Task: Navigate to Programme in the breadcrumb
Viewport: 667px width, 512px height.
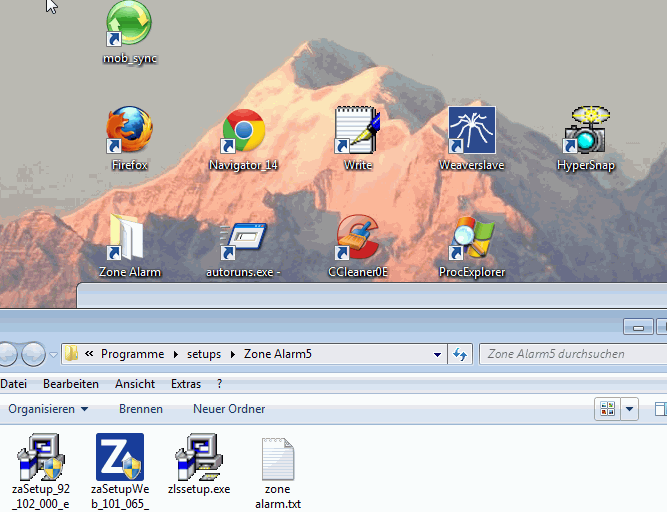Action: [132, 354]
